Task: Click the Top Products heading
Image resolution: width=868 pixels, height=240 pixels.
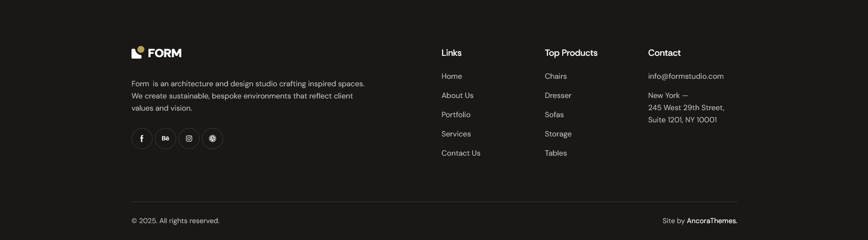Action: [571, 53]
